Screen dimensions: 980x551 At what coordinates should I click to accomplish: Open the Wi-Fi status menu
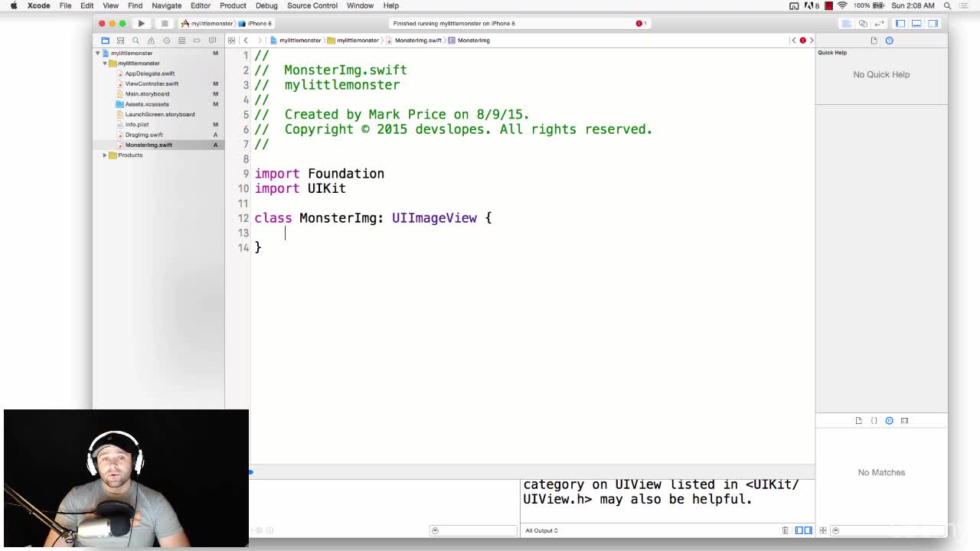click(842, 5)
